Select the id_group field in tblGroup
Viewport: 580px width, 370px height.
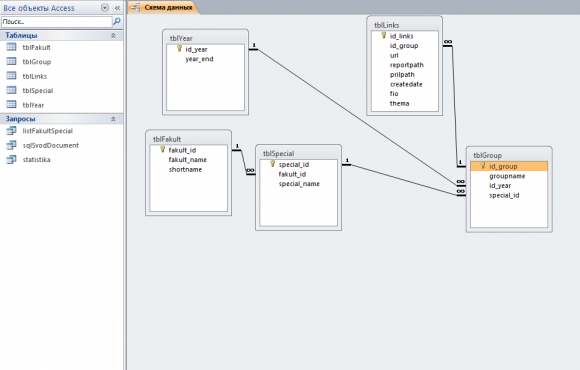coord(509,166)
